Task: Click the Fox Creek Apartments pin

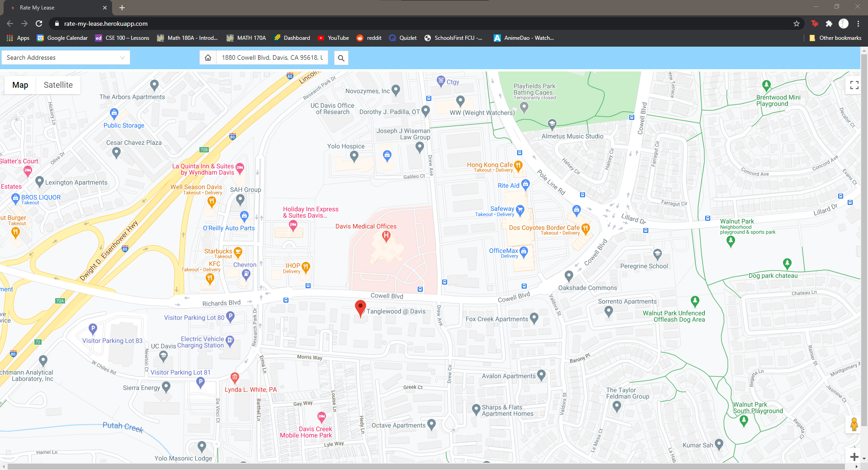Action: pos(534,318)
